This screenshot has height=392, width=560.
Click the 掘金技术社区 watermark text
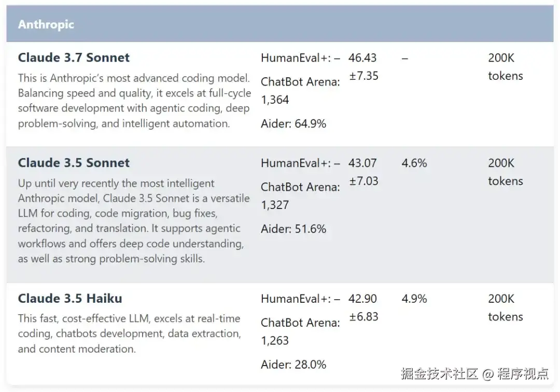439,373
